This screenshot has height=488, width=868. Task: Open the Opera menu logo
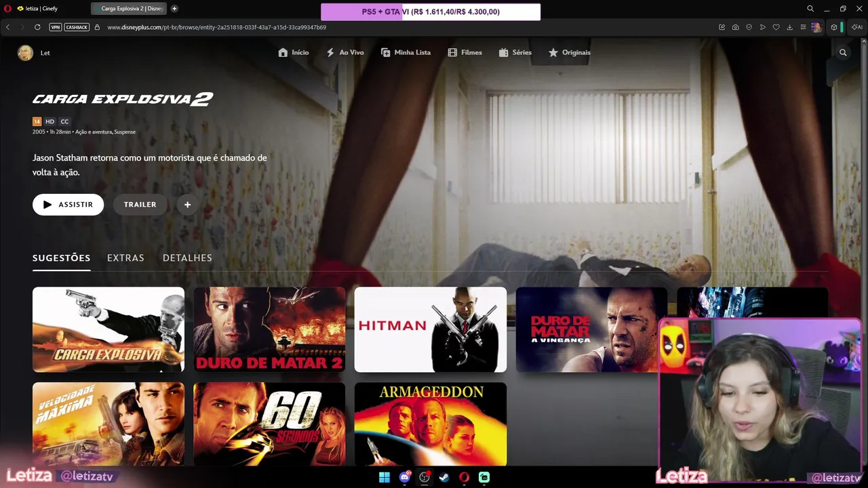[7, 9]
